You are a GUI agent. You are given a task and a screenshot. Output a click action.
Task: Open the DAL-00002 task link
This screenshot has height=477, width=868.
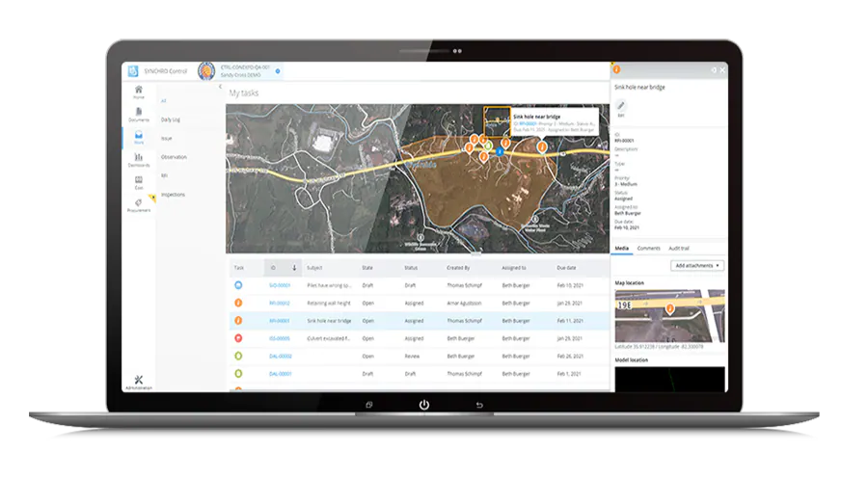coord(280,357)
